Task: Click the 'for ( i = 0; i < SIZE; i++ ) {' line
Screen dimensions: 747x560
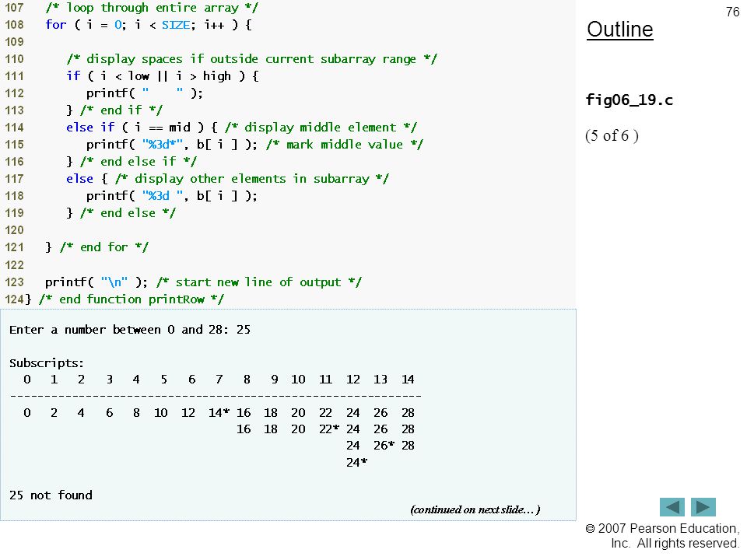Action: coord(148,25)
